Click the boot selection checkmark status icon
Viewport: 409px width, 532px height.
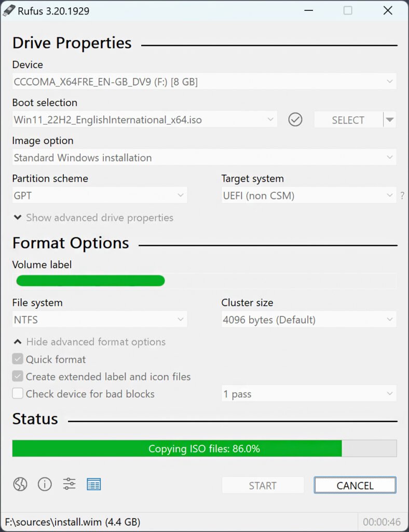tap(295, 119)
